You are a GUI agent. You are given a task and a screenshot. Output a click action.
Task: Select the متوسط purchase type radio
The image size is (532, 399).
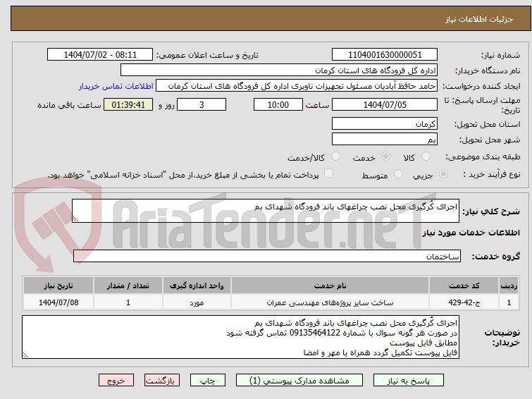(398, 174)
